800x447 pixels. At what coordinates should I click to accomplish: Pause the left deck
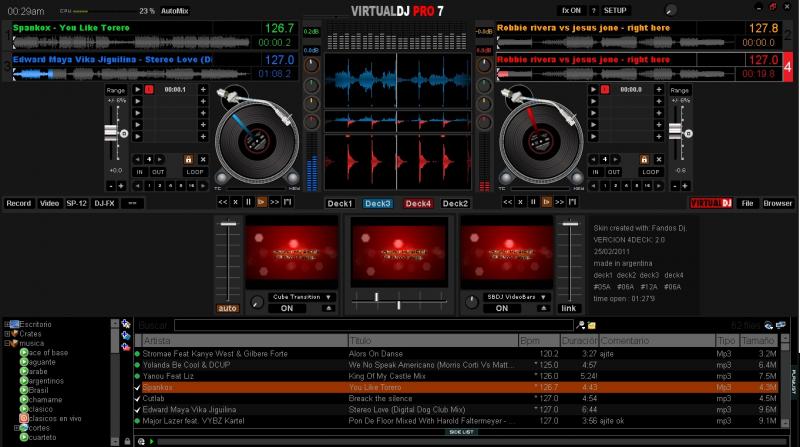(x=248, y=202)
